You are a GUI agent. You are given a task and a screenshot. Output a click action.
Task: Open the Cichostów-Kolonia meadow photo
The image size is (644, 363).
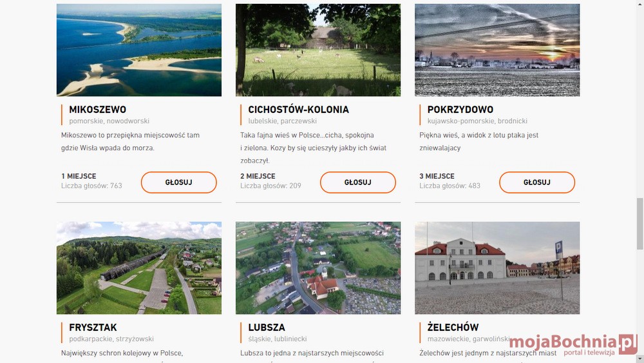click(x=318, y=50)
